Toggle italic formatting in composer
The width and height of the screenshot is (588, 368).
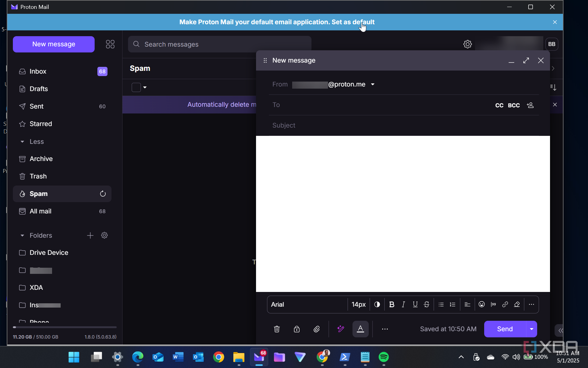pyautogui.click(x=403, y=305)
